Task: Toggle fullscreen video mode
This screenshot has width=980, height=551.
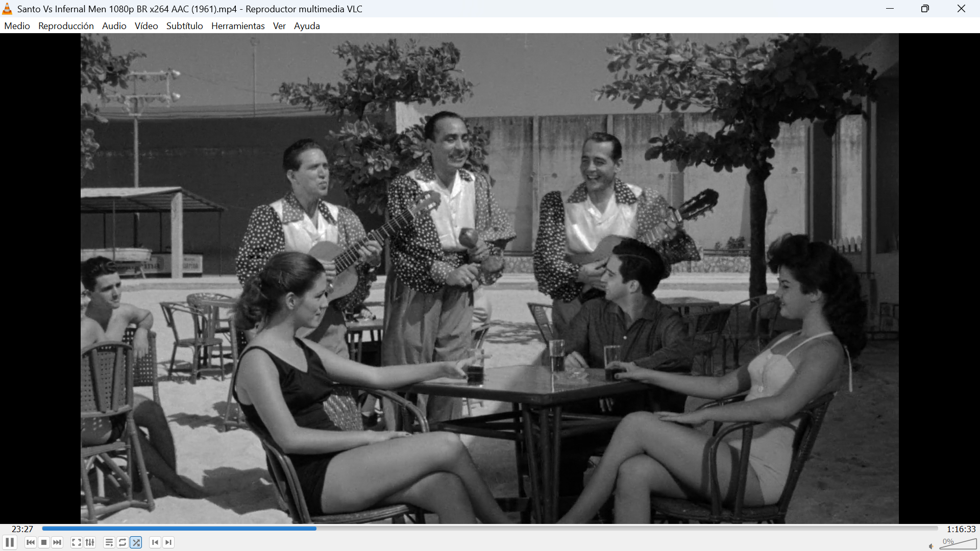Action: tap(77, 542)
